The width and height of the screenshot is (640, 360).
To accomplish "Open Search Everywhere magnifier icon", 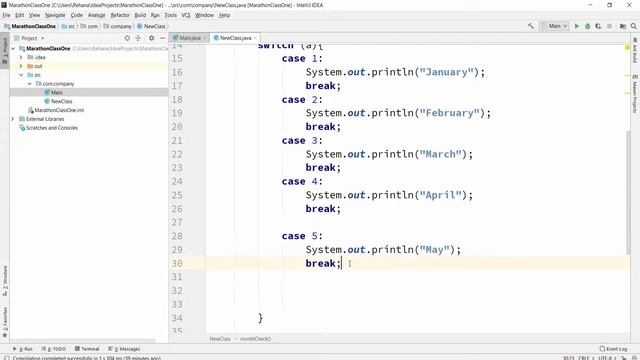I will click(633, 26).
